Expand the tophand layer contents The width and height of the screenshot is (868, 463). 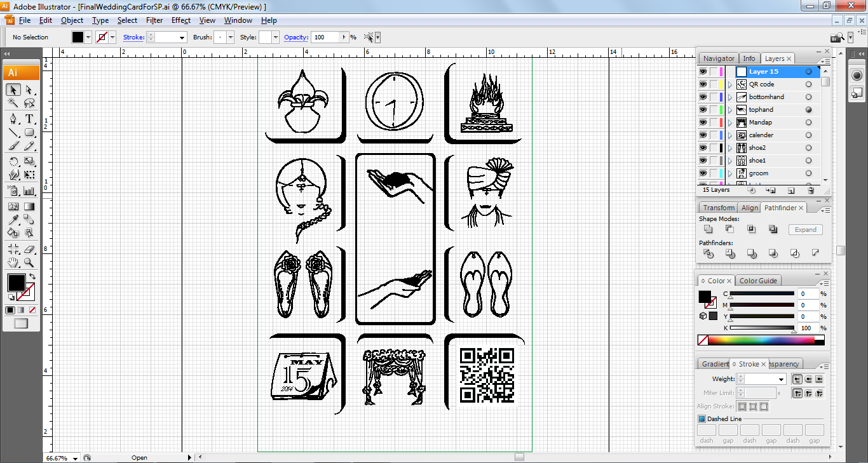tap(729, 110)
